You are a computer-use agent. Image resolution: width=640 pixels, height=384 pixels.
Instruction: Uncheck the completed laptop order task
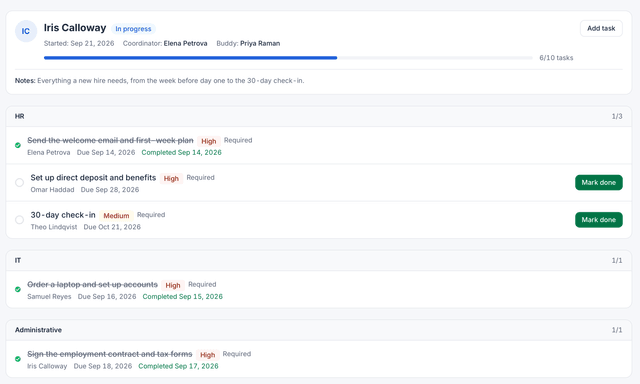pos(18,289)
